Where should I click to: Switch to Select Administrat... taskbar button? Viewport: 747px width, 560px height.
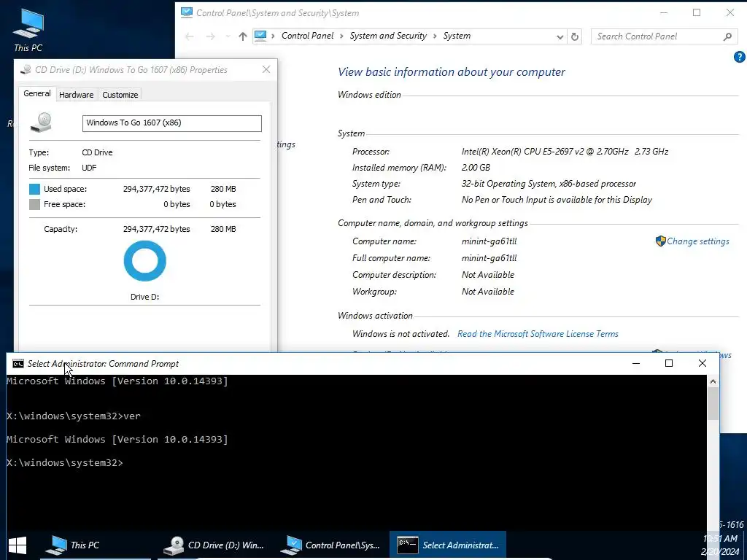(x=448, y=545)
